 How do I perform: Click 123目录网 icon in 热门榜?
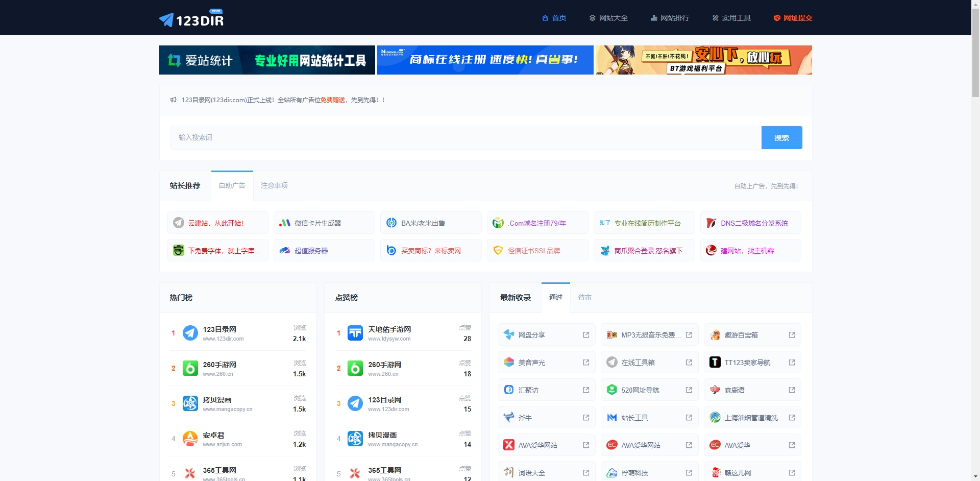(x=190, y=333)
